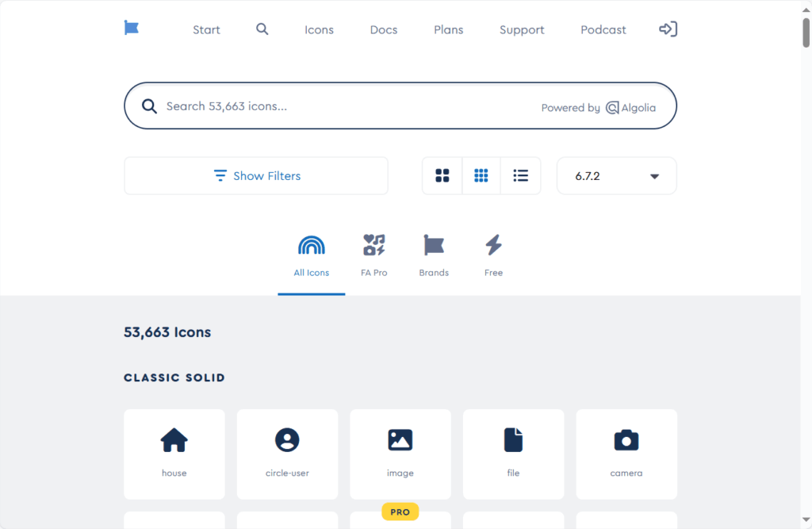Screen dimensions: 812x529
Task: Click the magnifier icon inside search box
Action: click(149, 106)
